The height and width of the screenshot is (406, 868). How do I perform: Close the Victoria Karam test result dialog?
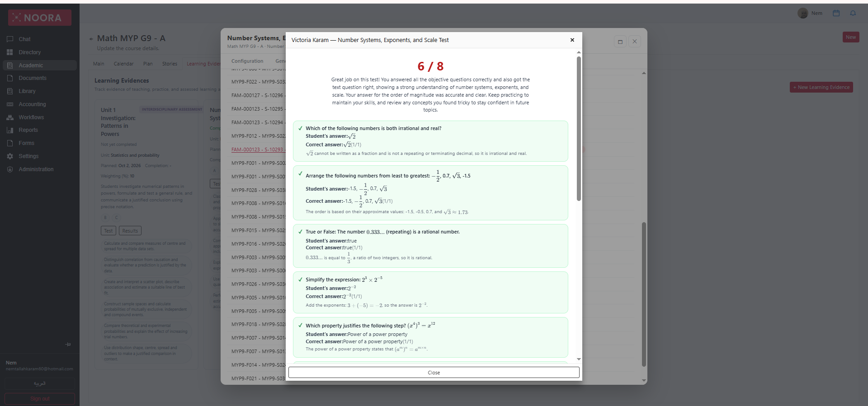(x=572, y=40)
